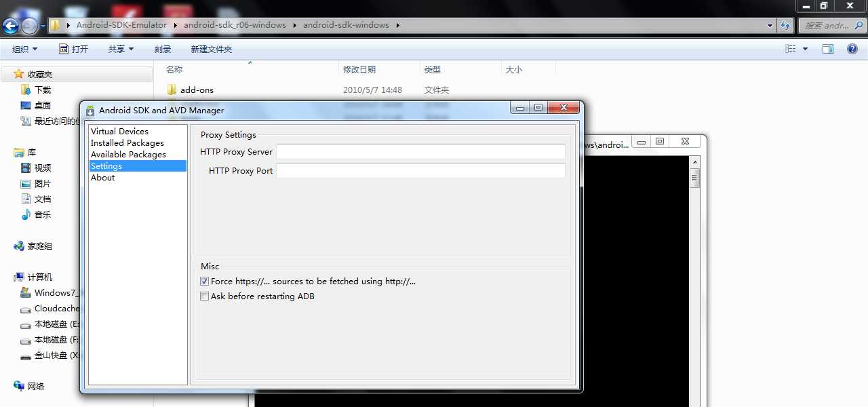
Task: Open address bar history dropdown
Action: click(x=770, y=26)
